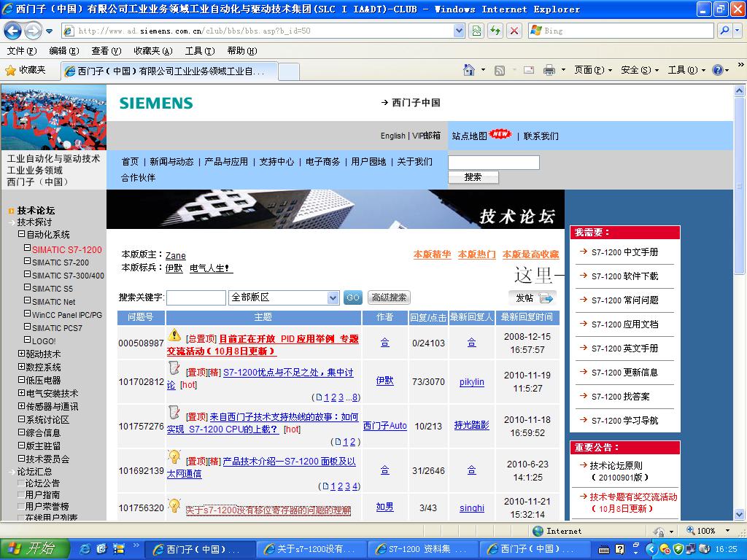Click the empty new tab button
Viewport: 747px width, 560px height.
pyautogui.click(x=289, y=71)
